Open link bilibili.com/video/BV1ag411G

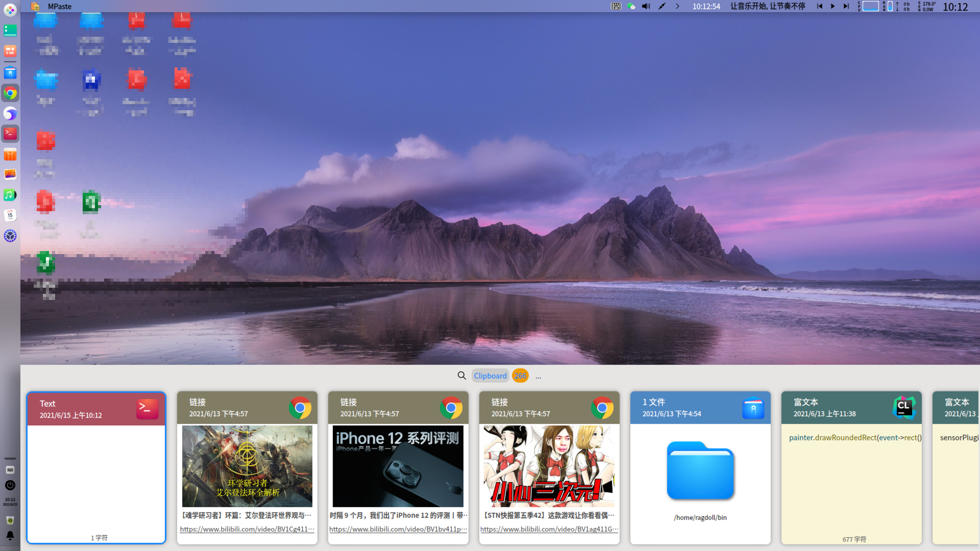[549, 529]
